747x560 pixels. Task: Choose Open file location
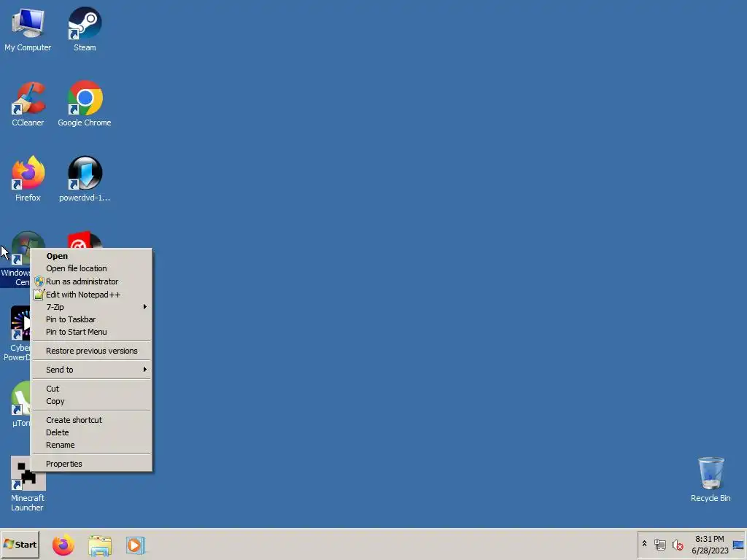(91, 268)
